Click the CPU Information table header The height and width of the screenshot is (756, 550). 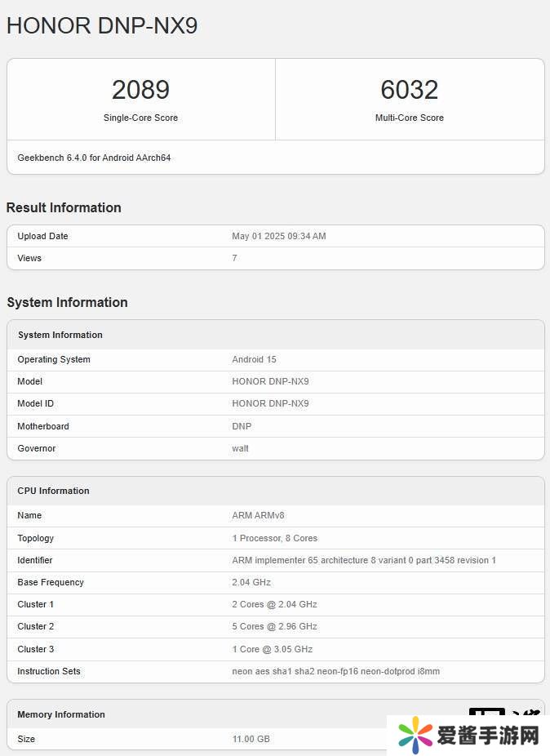53,491
